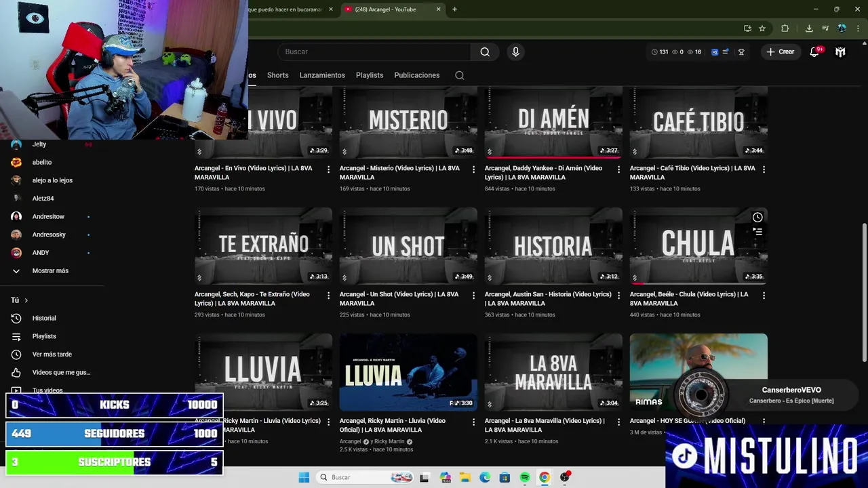
Task: Open OBS Studio from the taskbar
Action: (x=564, y=477)
